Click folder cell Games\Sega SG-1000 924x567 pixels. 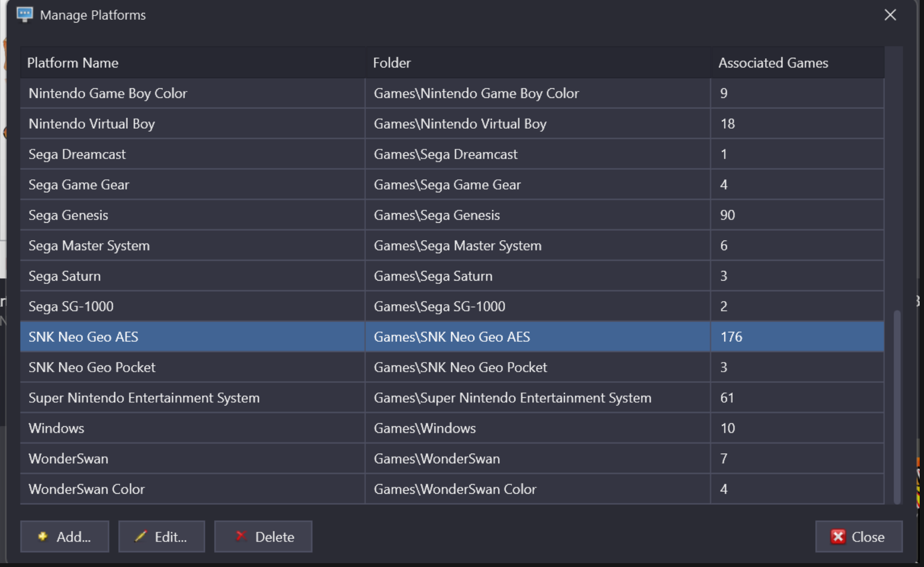[538, 306]
